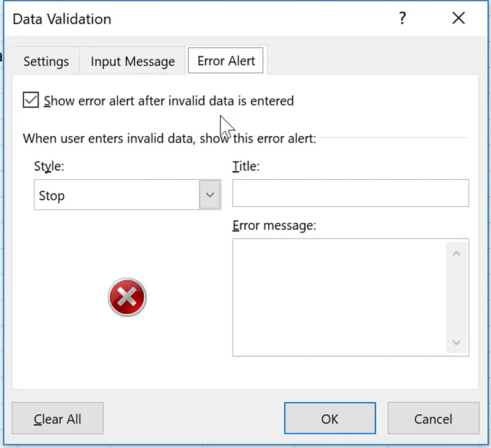Switch to the Settings tab

(46, 61)
